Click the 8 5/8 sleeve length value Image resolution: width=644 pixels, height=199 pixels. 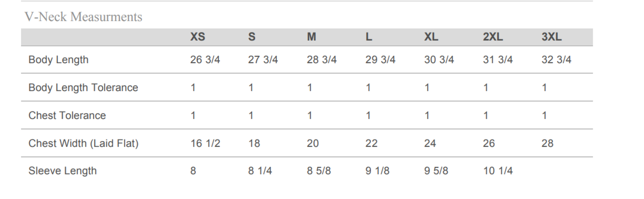319,171
